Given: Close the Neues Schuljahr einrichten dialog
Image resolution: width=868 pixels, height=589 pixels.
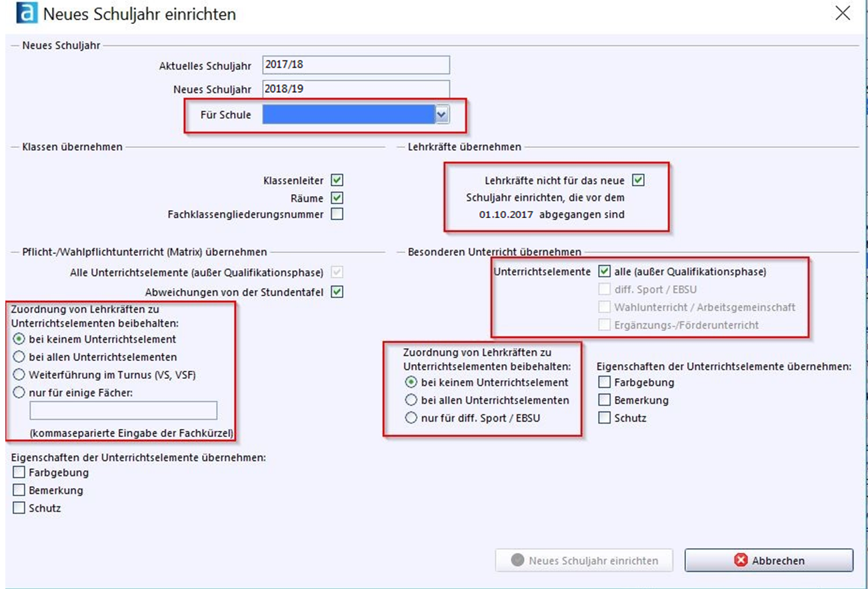Looking at the screenshot, I should [x=843, y=13].
